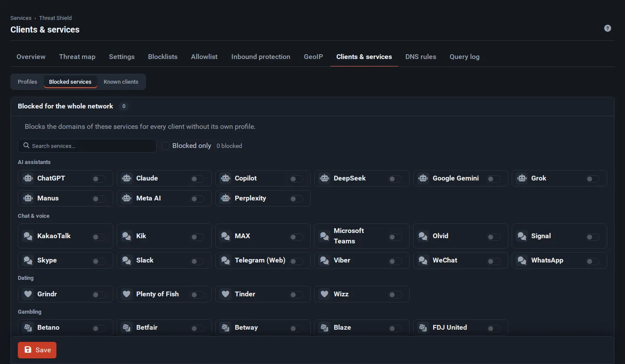Follow the Services breadcrumb link
Image resolution: width=625 pixels, height=364 pixels.
[x=21, y=18]
